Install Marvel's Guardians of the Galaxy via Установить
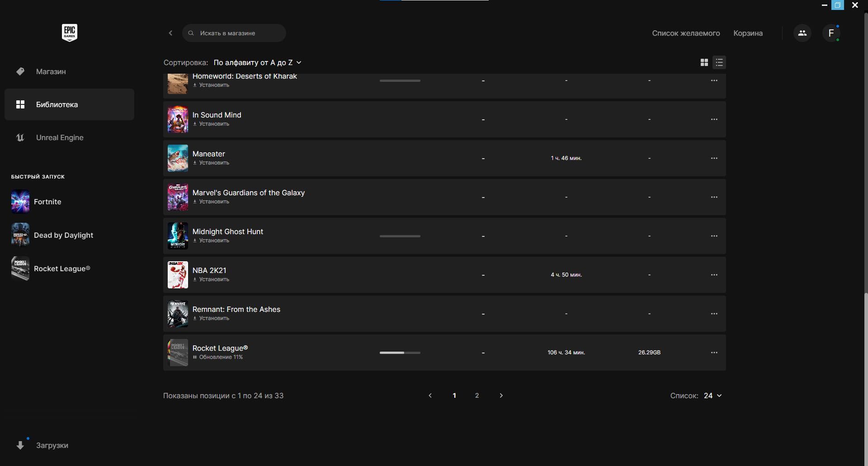This screenshot has height=466, width=868. [x=211, y=202]
